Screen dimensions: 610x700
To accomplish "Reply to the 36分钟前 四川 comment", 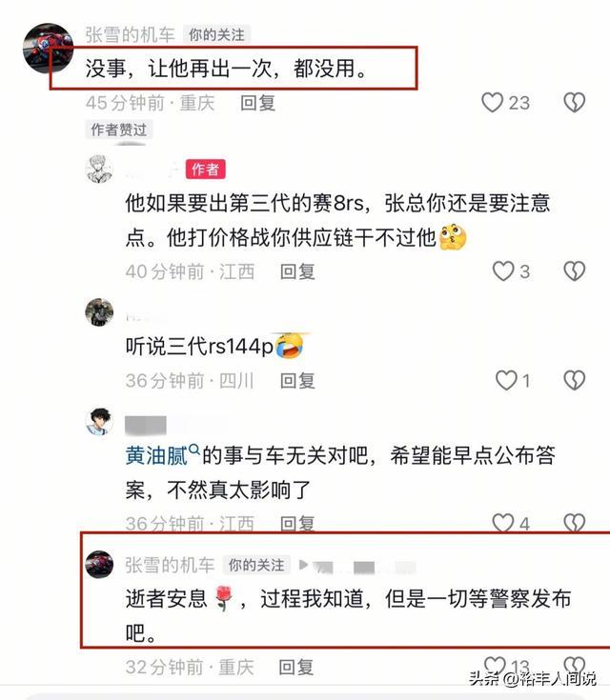I will tap(297, 381).
